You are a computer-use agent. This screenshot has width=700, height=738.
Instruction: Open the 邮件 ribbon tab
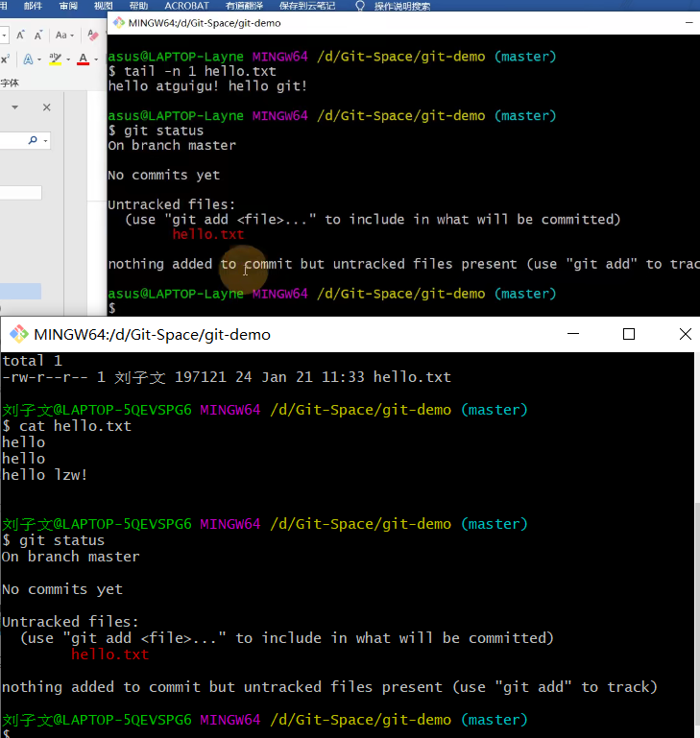[33, 6]
